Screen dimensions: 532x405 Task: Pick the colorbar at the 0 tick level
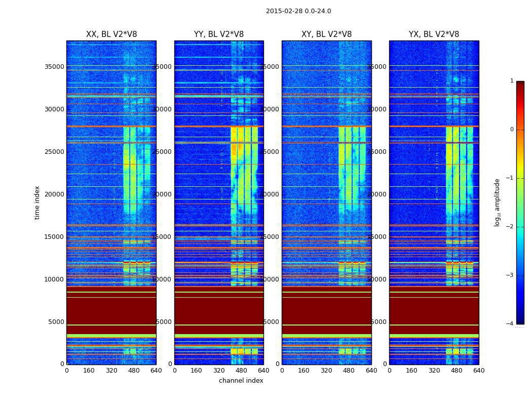[520, 130]
